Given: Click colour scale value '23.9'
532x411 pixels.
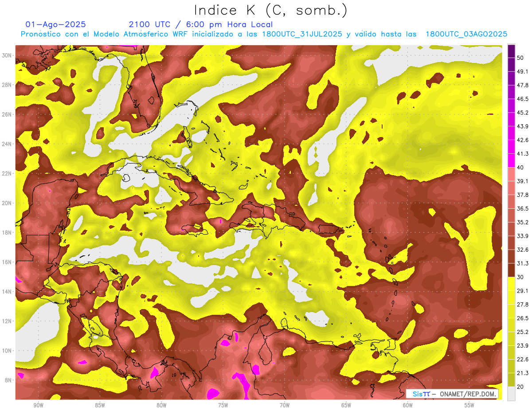Looking at the screenshot, I should (x=522, y=345).
